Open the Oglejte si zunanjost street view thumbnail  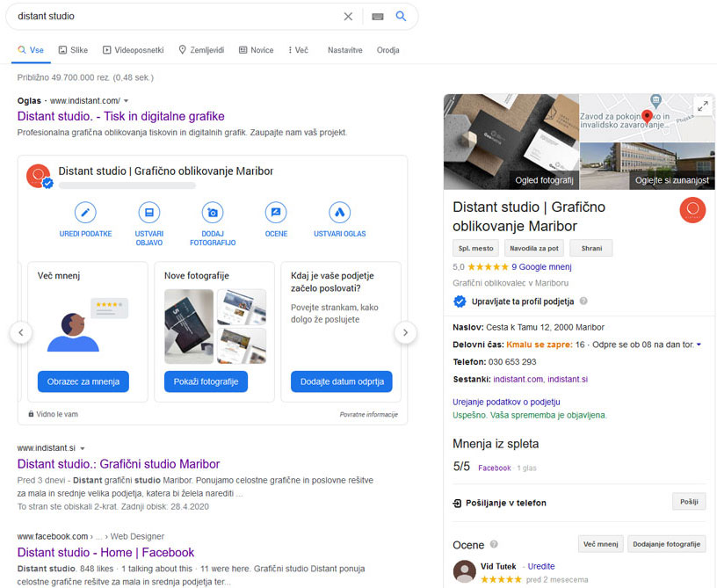[647, 166]
